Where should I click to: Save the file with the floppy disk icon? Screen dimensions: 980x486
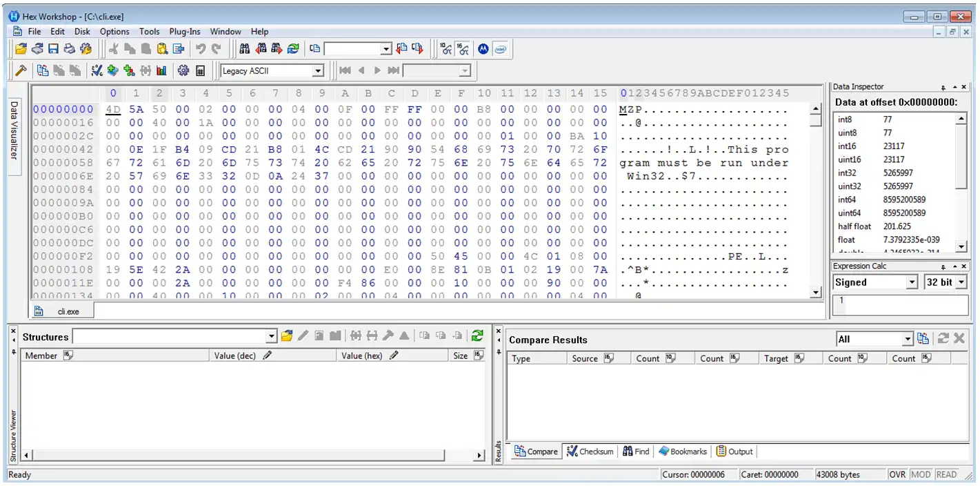[x=53, y=49]
